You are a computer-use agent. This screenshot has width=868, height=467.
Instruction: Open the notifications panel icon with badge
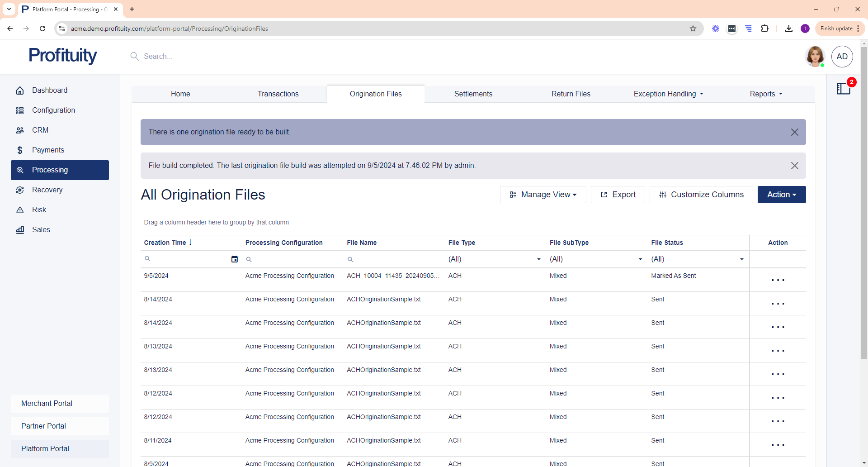[844, 88]
